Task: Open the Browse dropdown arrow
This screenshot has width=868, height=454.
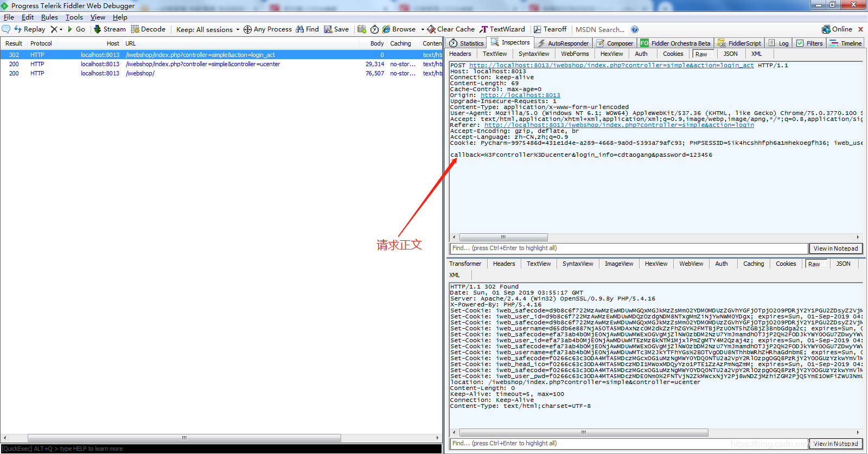Action: (422, 29)
